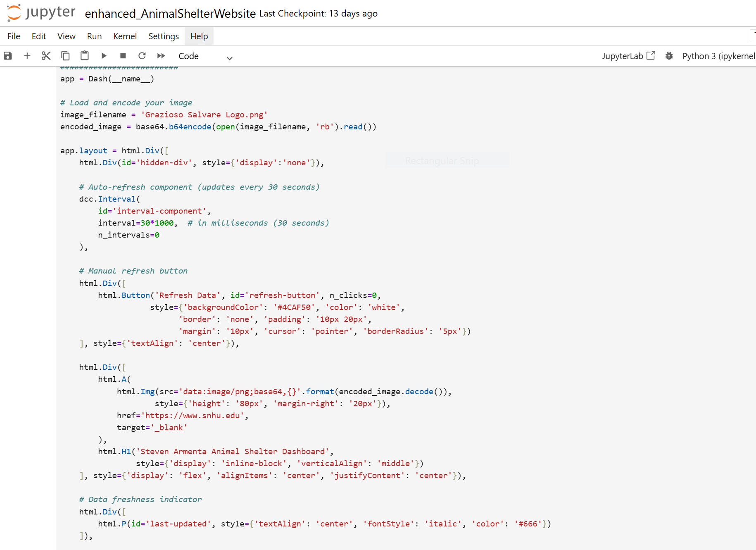Copy the selected cell
756x550 pixels.
click(x=65, y=56)
